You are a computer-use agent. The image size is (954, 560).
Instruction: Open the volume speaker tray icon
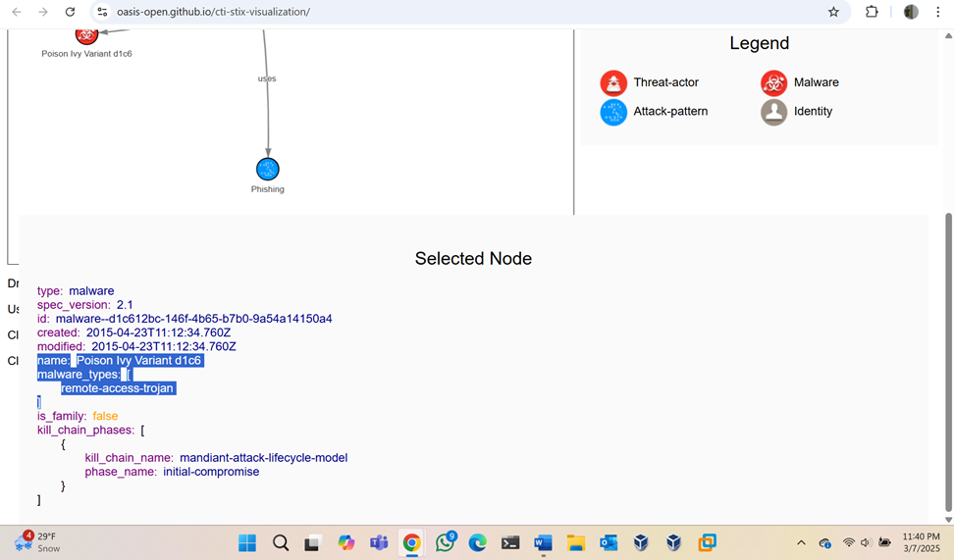[x=866, y=543]
